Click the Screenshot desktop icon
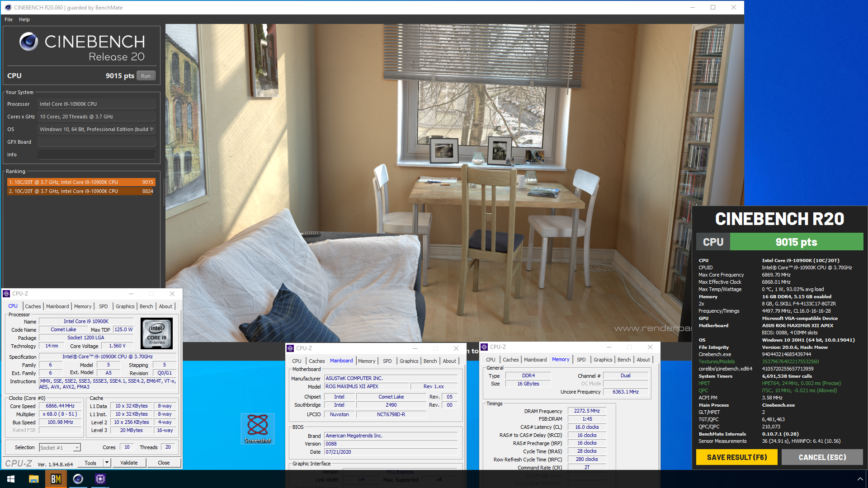Image resolution: width=868 pixels, height=488 pixels. point(258,428)
